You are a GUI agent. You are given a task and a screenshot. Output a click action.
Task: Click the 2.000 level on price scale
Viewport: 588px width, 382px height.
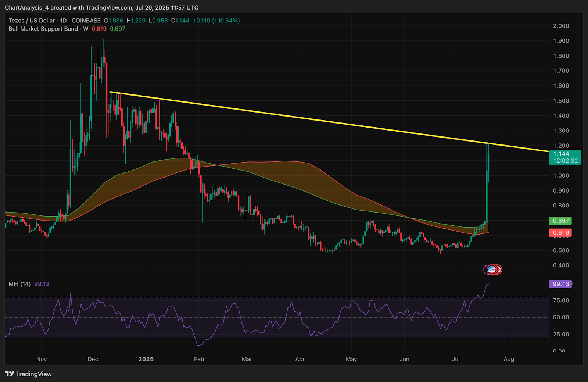[561, 26]
